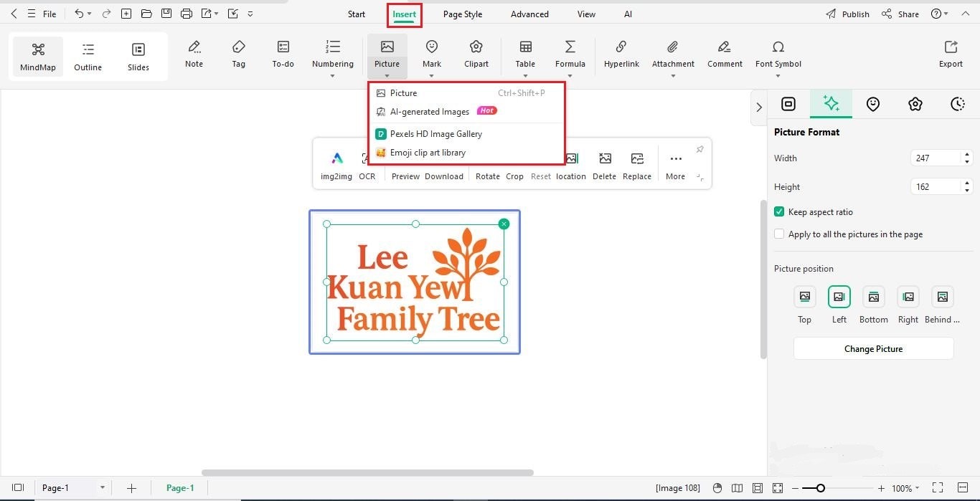
Task: Open the AI sparkle panel tab
Action: (x=831, y=104)
